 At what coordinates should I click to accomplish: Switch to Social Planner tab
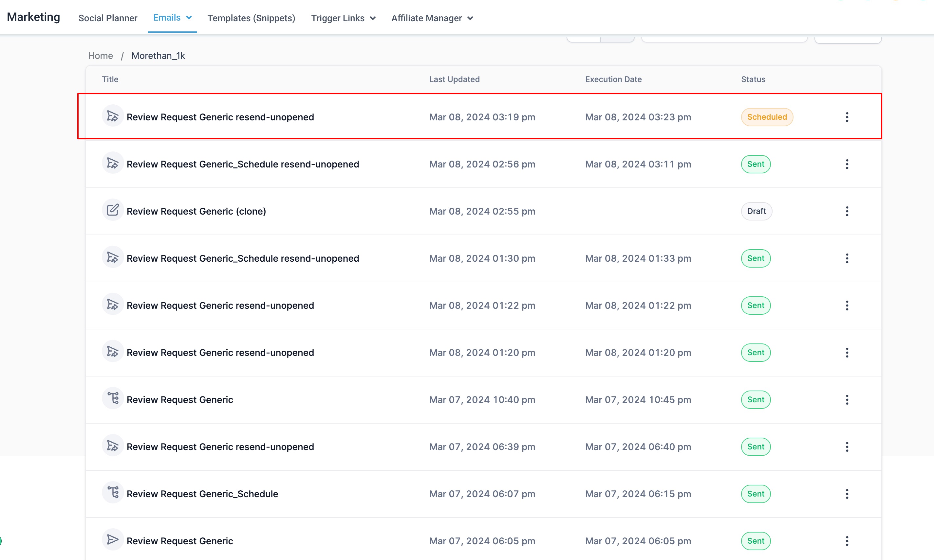pos(108,18)
